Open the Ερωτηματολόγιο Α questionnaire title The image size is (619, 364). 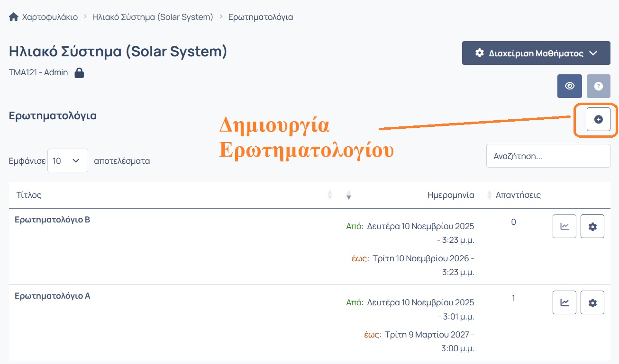[52, 296]
